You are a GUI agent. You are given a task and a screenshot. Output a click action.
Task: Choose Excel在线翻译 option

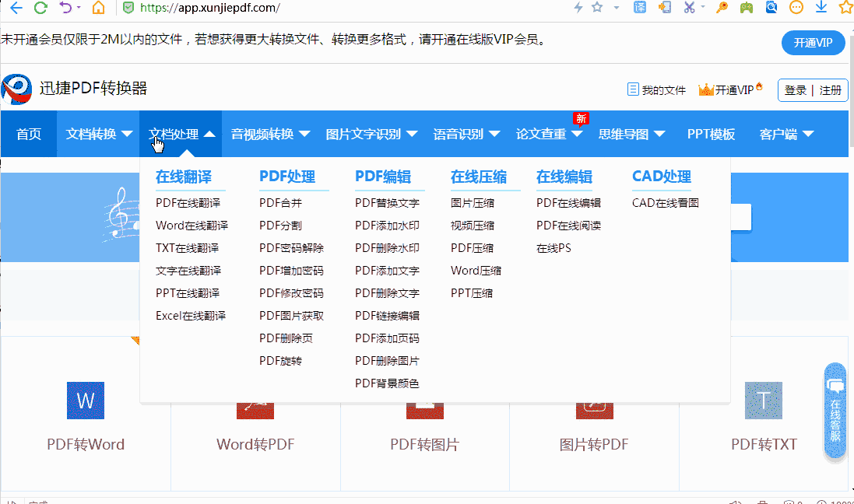pyautogui.click(x=191, y=316)
